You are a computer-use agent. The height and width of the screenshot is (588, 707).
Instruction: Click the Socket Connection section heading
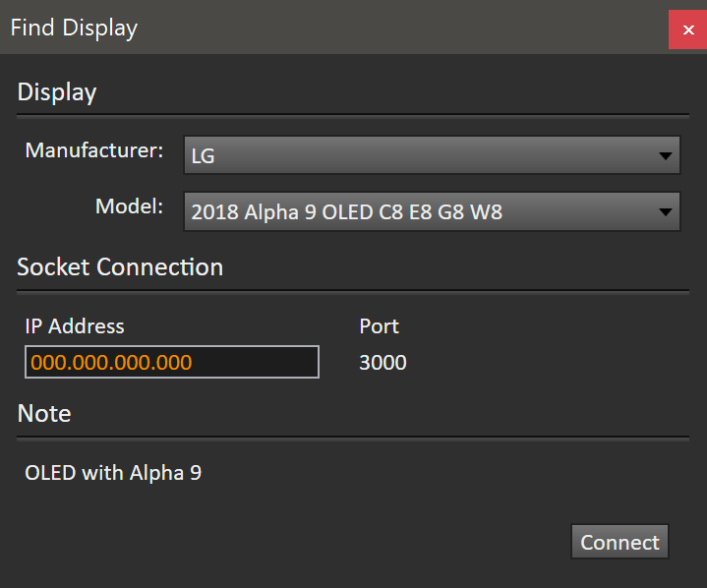[120, 266]
